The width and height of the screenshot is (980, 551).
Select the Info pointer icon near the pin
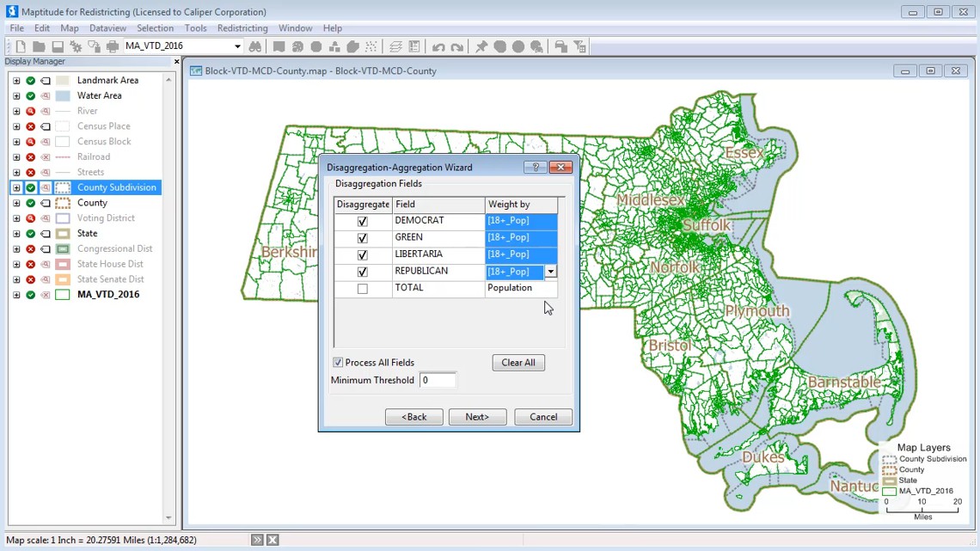pyautogui.click(x=536, y=46)
